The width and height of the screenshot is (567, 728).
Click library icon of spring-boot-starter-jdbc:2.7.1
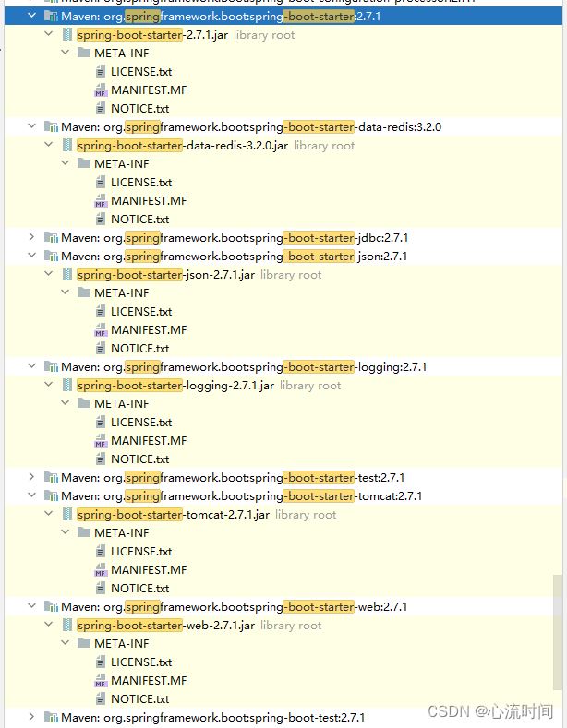tap(51, 238)
